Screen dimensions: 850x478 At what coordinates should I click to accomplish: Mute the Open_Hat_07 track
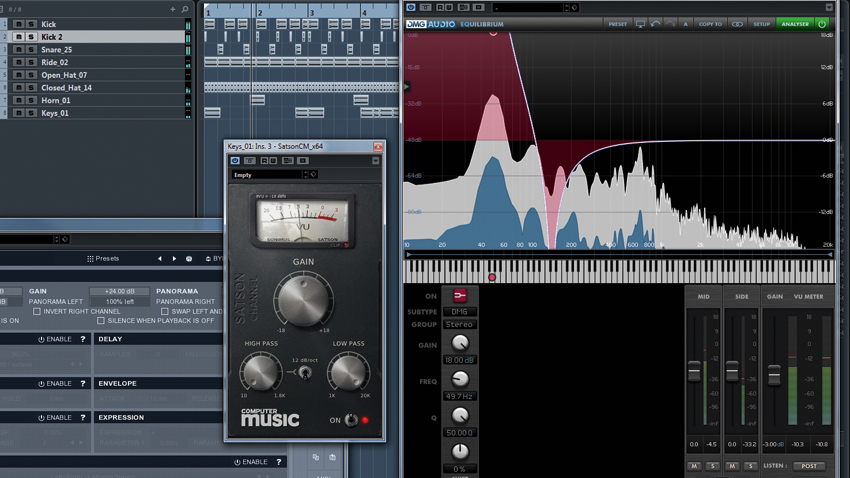(x=18, y=75)
